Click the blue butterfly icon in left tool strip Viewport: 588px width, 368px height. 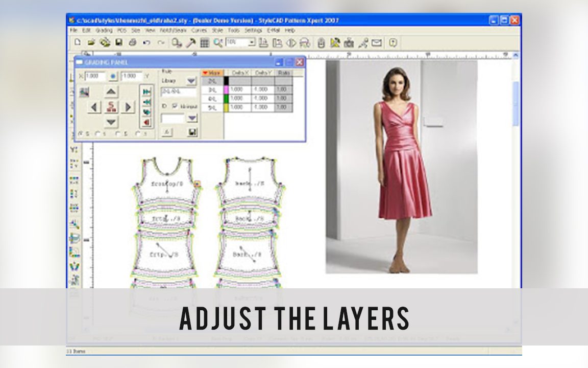[x=74, y=266]
